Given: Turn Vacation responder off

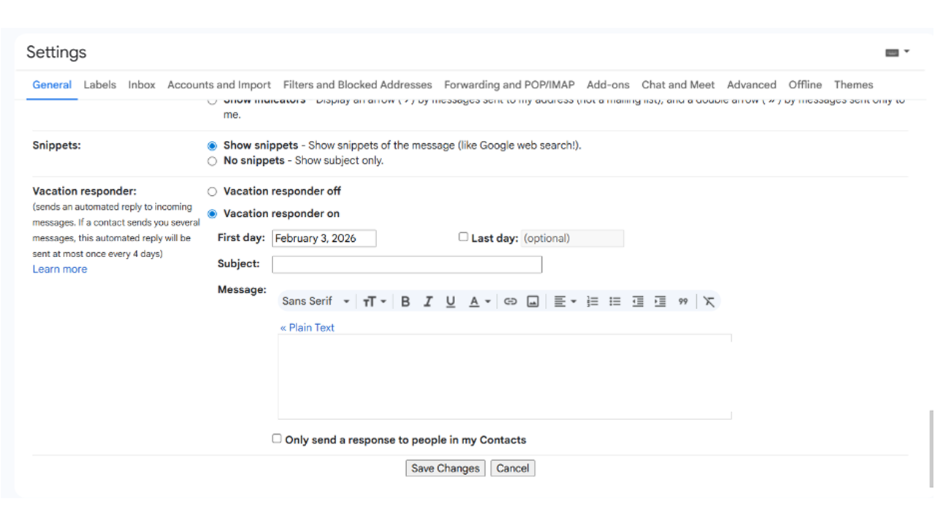Looking at the screenshot, I should click(x=212, y=192).
